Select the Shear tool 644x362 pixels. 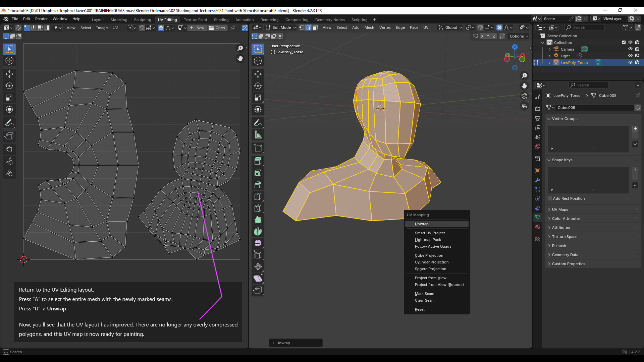pos(258,278)
